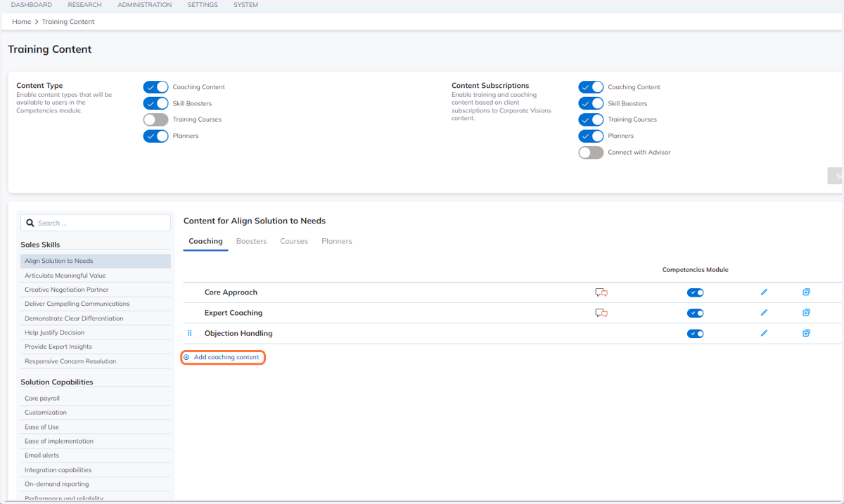
Task: Click the magnifier icon in the search box
Action: click(x=30, y=223)
